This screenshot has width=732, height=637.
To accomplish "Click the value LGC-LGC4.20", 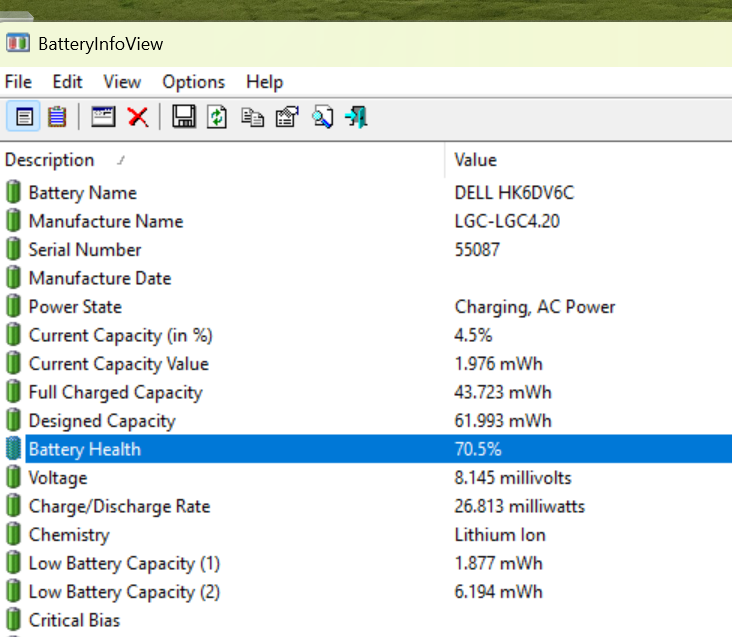I will 507,221.
